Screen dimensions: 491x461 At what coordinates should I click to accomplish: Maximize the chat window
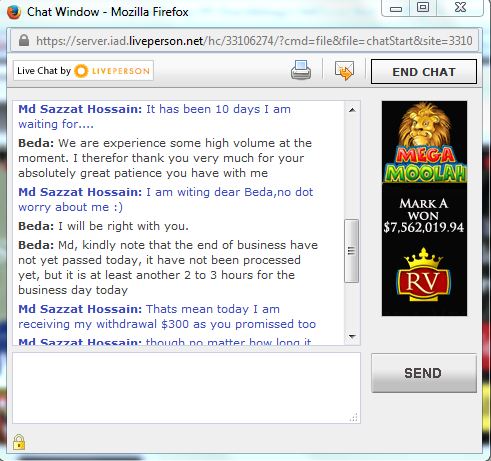[423, 7]
